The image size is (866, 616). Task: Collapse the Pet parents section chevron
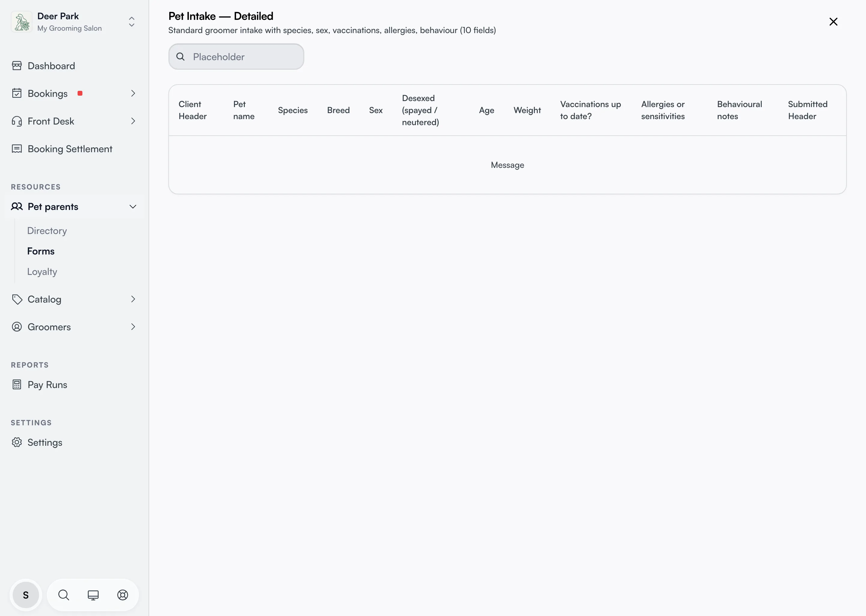(133, 206)
